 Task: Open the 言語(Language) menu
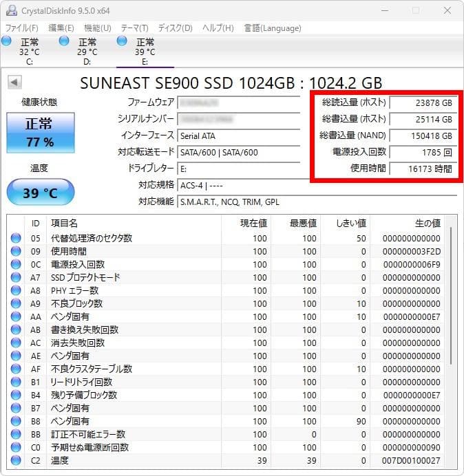[x=273, y=28]
